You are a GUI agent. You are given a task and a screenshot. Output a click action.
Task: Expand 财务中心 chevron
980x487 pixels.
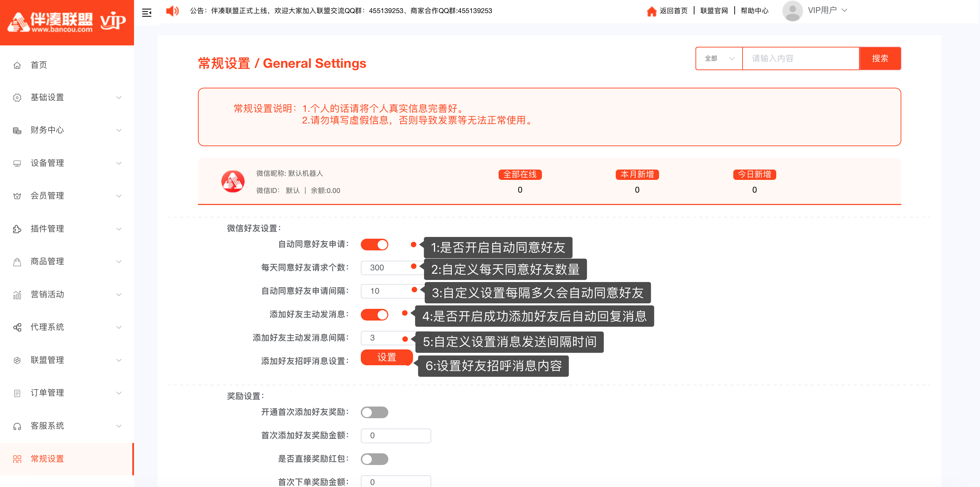tap(119, 130)
